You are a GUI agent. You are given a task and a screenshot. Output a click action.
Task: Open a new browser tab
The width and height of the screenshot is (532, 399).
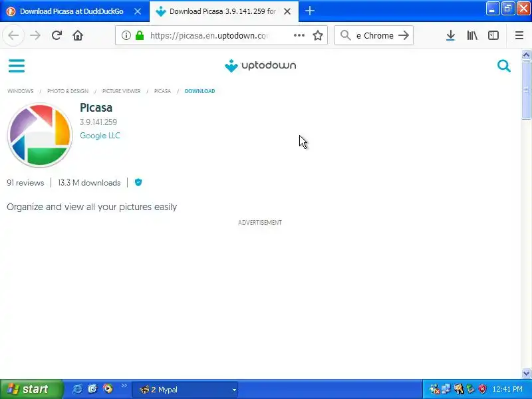point(309,11)
